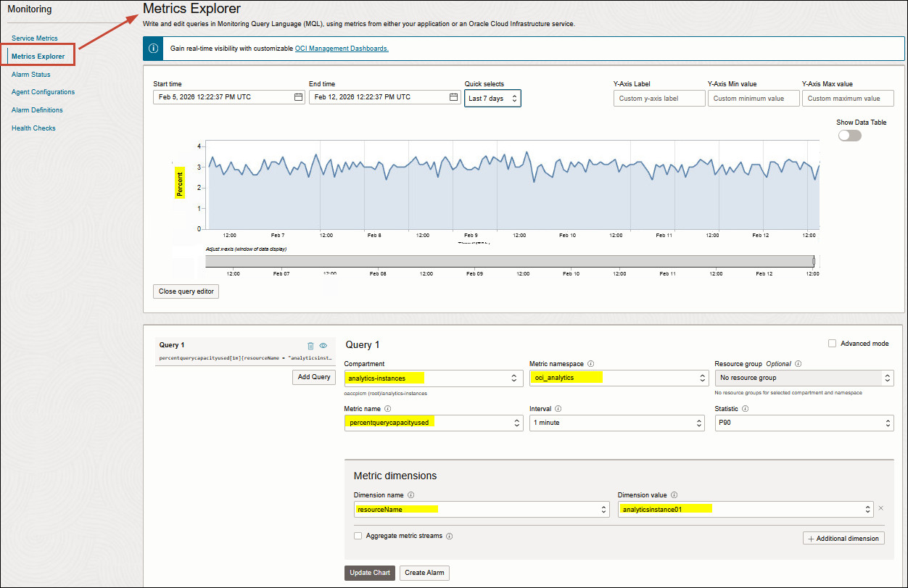Click the Dimension name info icon

pyautogui.click(x=410, y=494)
